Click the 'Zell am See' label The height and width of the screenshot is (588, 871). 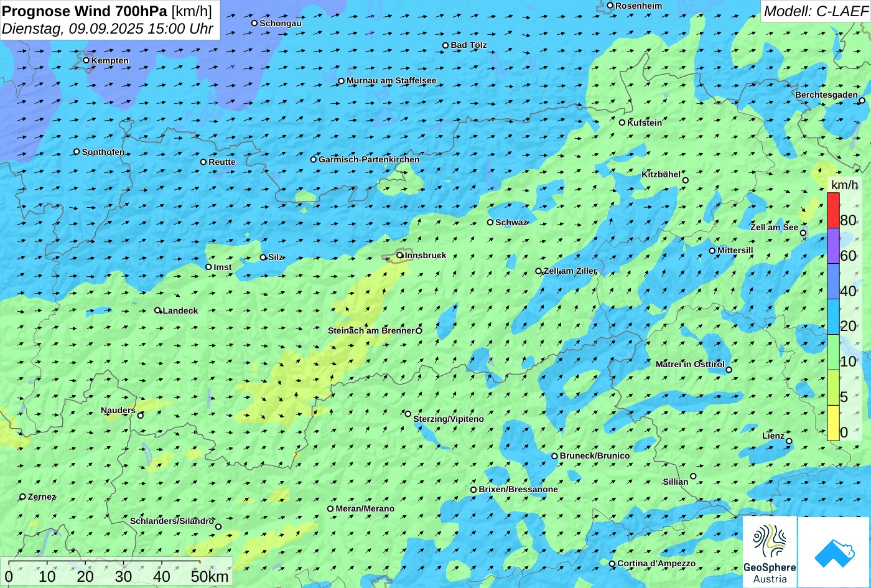[x=774, y=227]
